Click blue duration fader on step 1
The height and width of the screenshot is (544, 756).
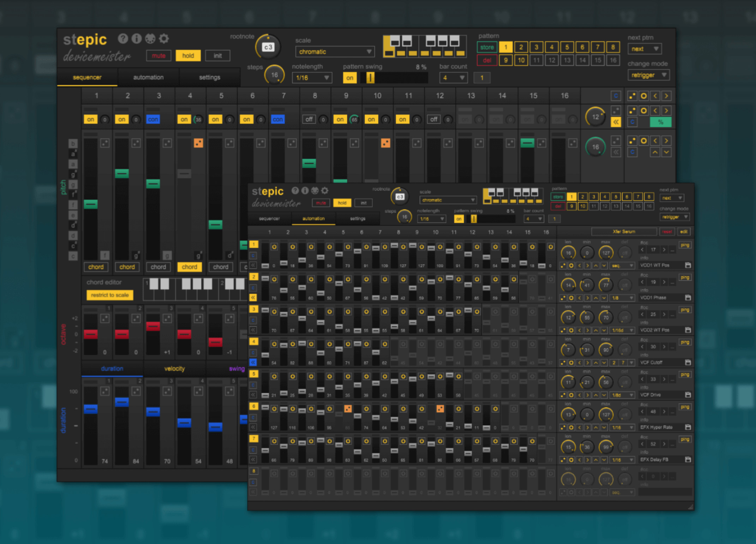pos(91,409)
